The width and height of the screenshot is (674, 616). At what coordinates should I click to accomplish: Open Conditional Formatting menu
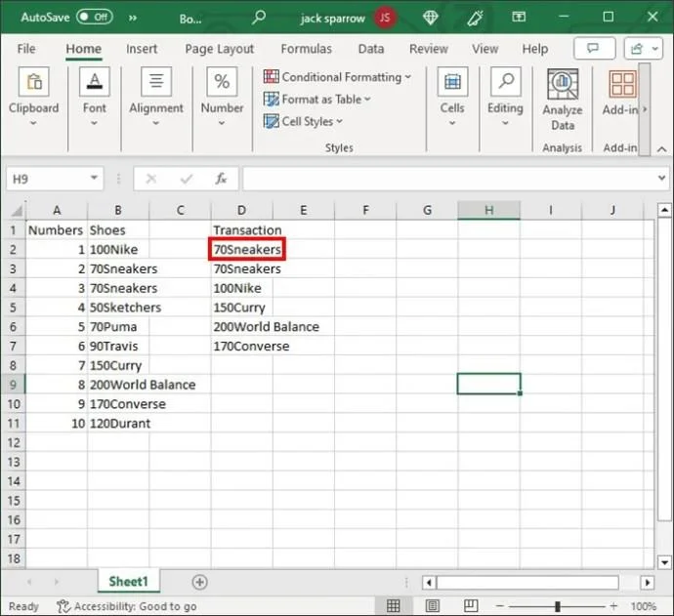pyautogui.click(x=337, y=77)
